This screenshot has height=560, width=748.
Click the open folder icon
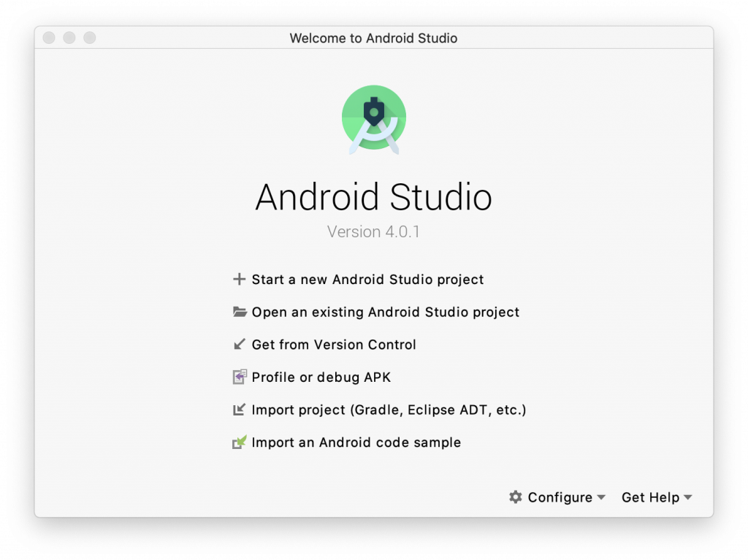coord(240,312)
